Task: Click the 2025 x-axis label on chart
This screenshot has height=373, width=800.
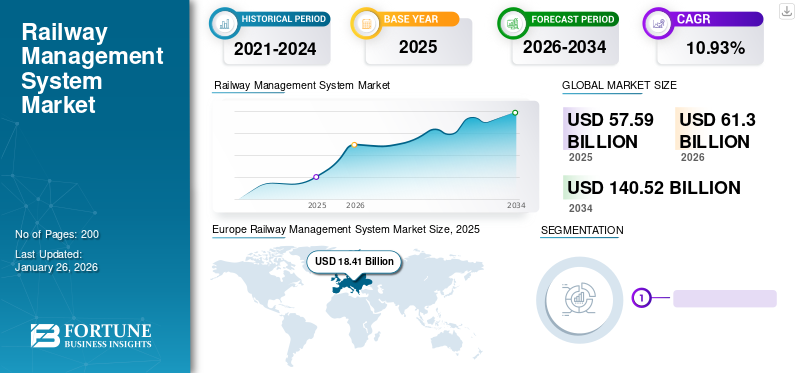Action: 317,205
